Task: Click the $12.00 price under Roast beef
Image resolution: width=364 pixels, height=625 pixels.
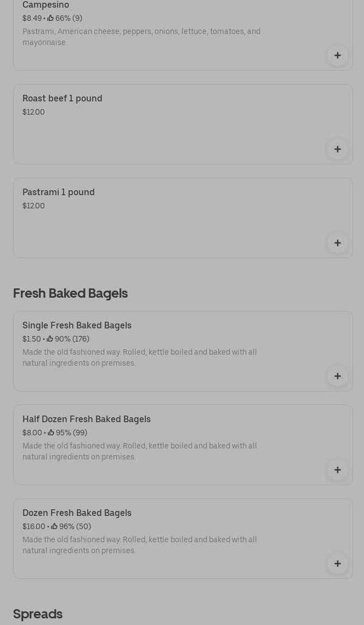Action: point(33,112)
